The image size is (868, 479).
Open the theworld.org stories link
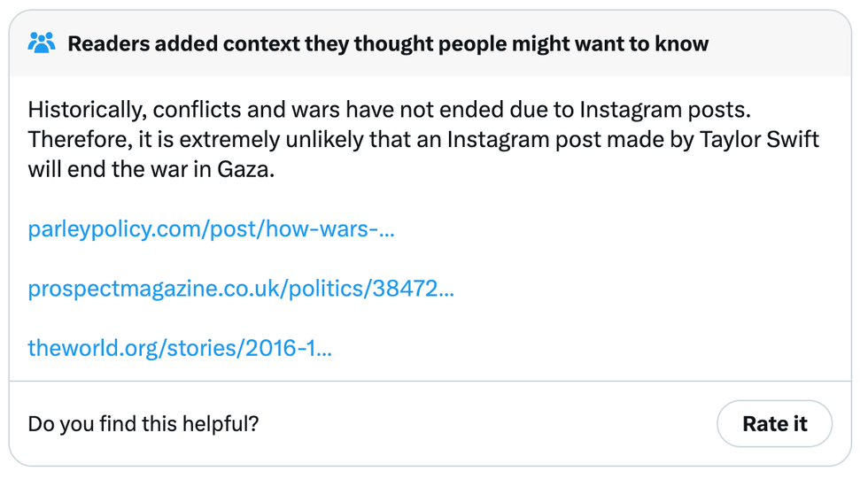pyautogui.click(x=180, y=347)
